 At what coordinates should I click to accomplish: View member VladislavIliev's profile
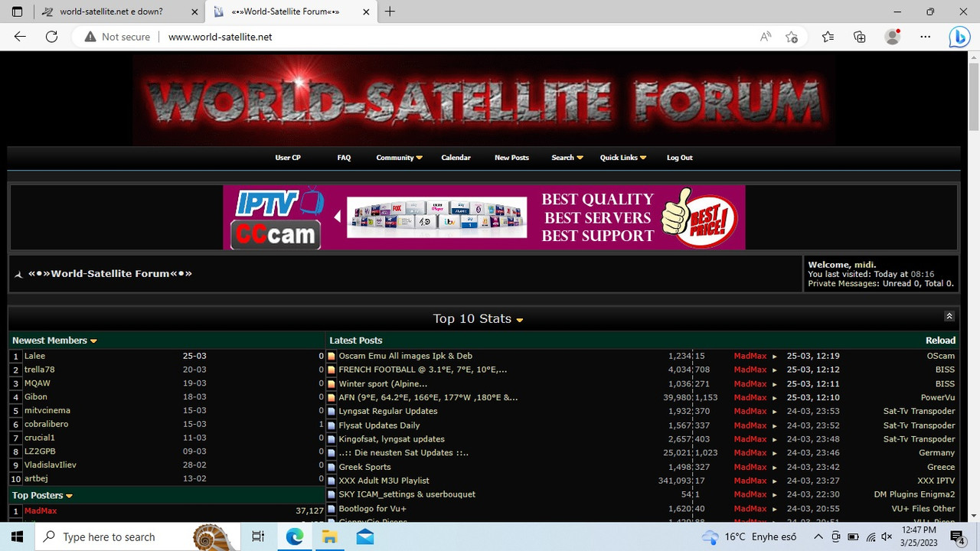point(51,465)
